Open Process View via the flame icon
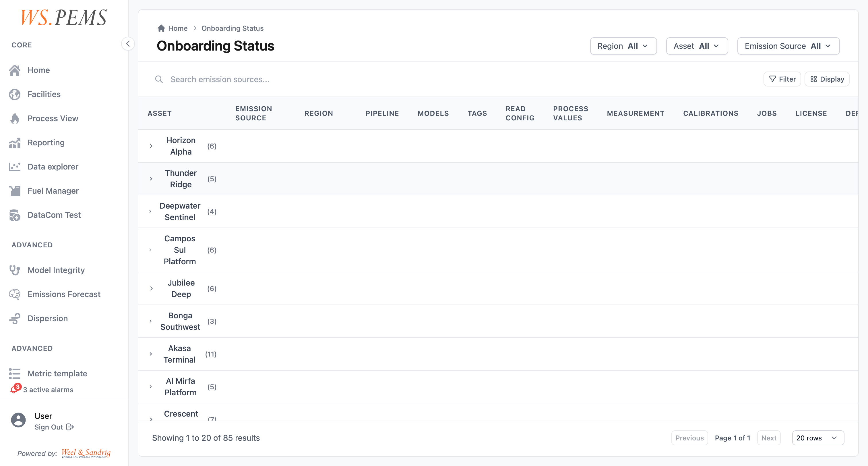 [x=15, y=118]
